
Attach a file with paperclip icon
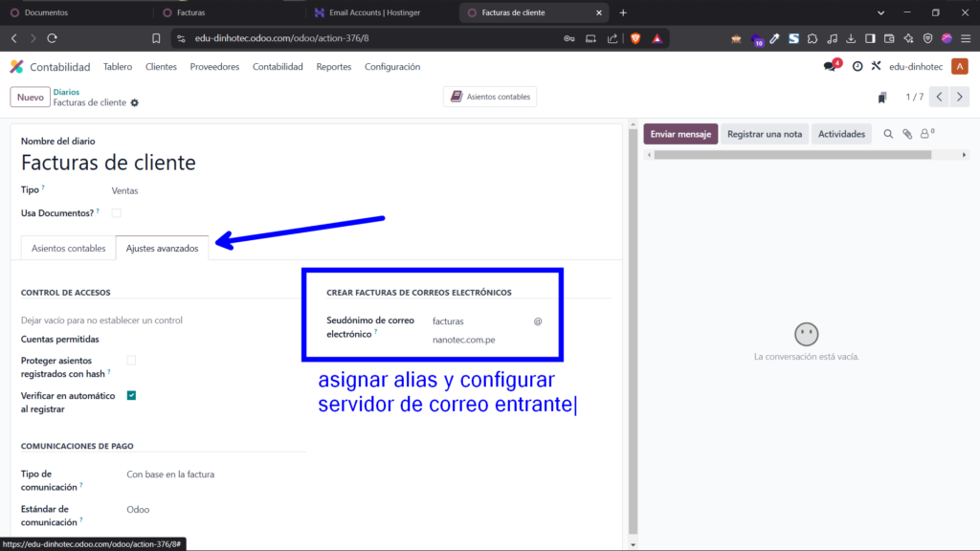coord(907,134)
